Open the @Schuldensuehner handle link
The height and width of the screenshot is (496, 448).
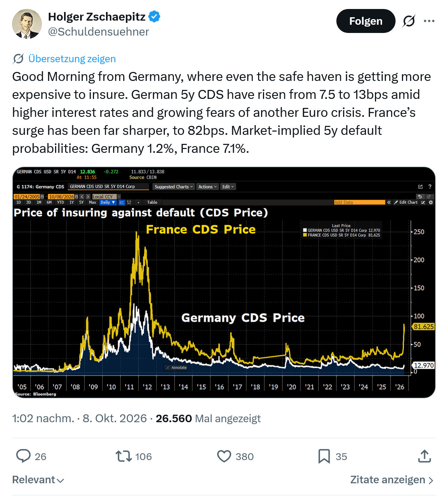click(99, 32)
